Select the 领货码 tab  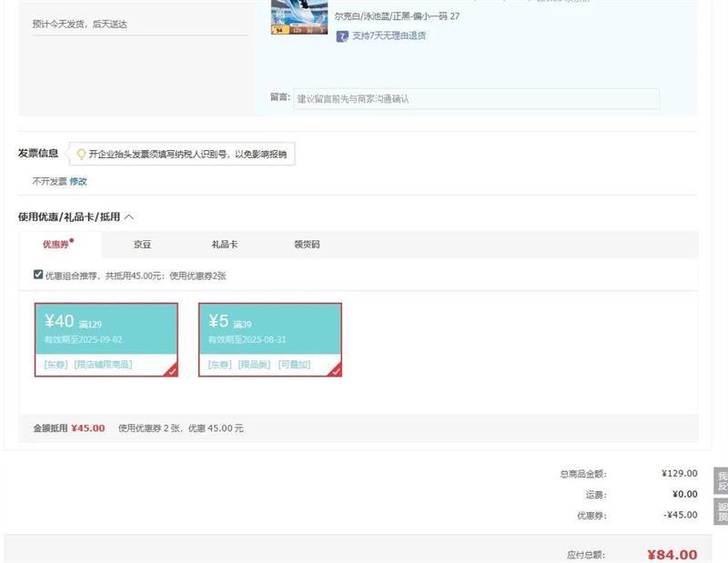point(307,245)
